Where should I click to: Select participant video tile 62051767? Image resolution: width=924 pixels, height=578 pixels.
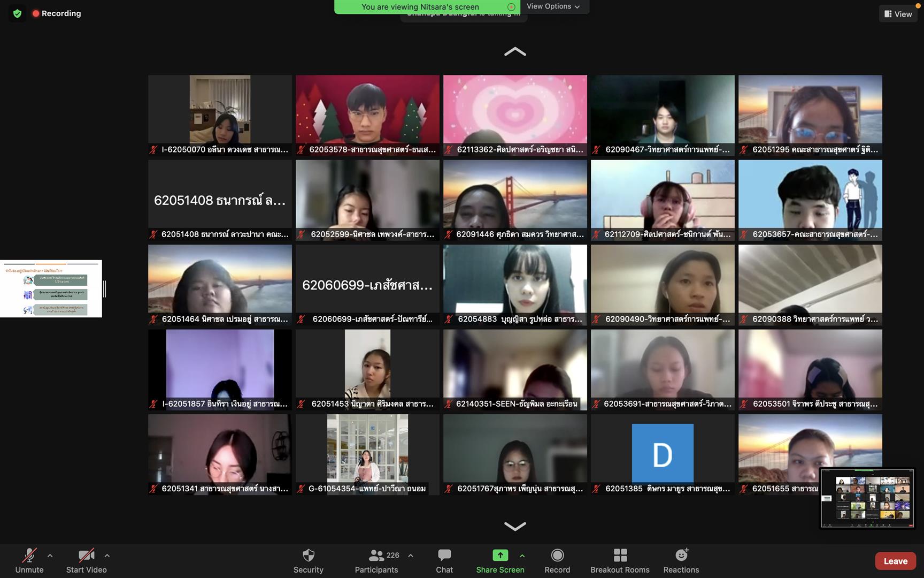515,454
